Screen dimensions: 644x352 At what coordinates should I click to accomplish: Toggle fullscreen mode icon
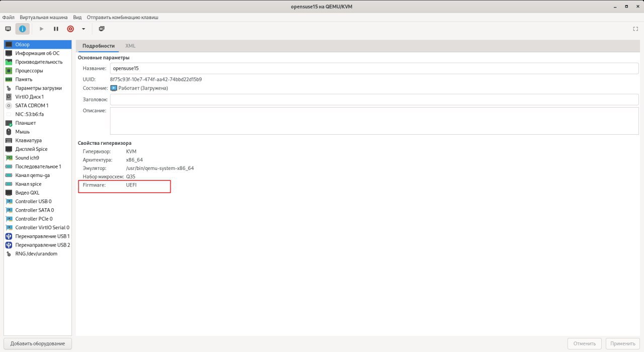(x=635, y=29)
